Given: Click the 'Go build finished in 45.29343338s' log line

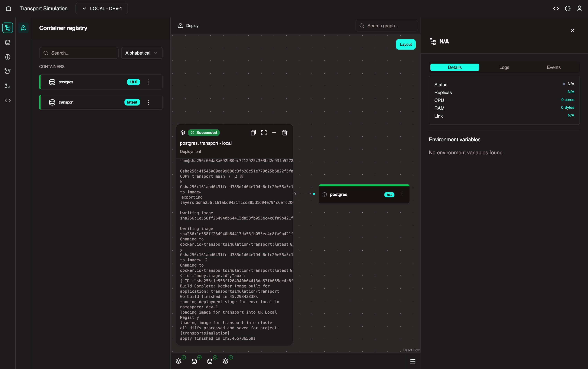Looking at the screenshot, I should pyautogui.click(x=219, y=297).
